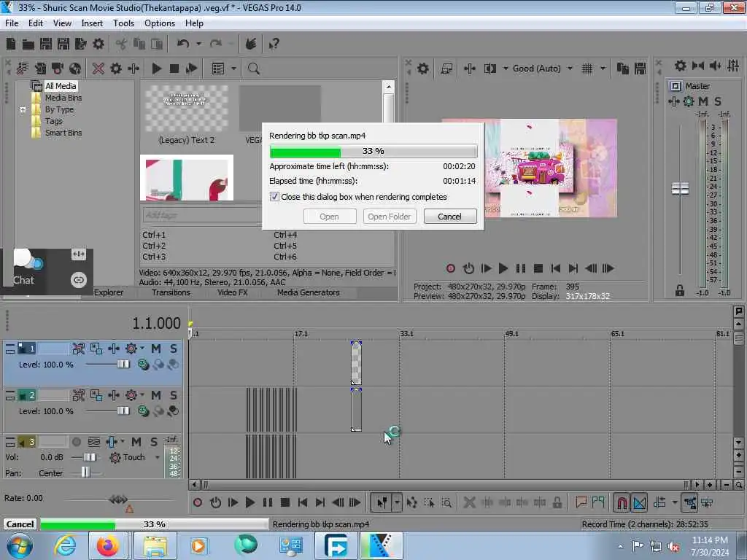
Task: Remove selected media with red X icon
Action: pos(98,69)
